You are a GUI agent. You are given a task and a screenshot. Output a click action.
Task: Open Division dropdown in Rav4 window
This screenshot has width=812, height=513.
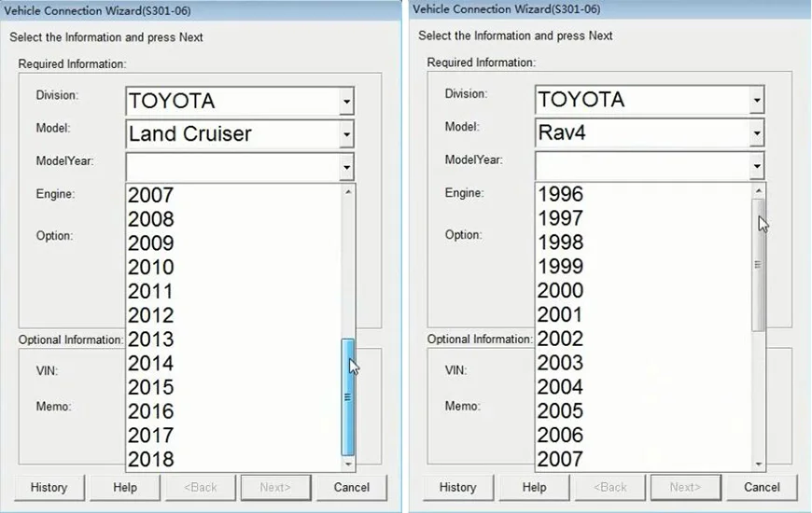tap(757, 100)
